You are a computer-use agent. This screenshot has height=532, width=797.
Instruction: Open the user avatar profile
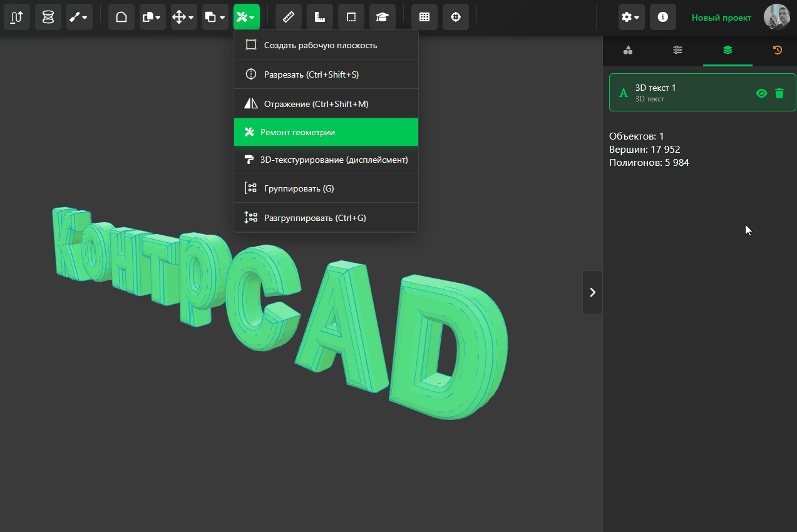point(776,17)
